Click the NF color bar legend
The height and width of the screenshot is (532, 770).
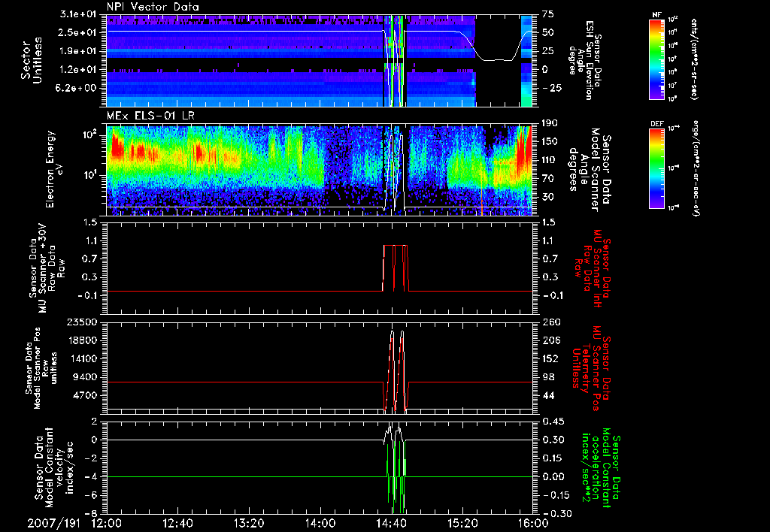click(x=656, y=59)
